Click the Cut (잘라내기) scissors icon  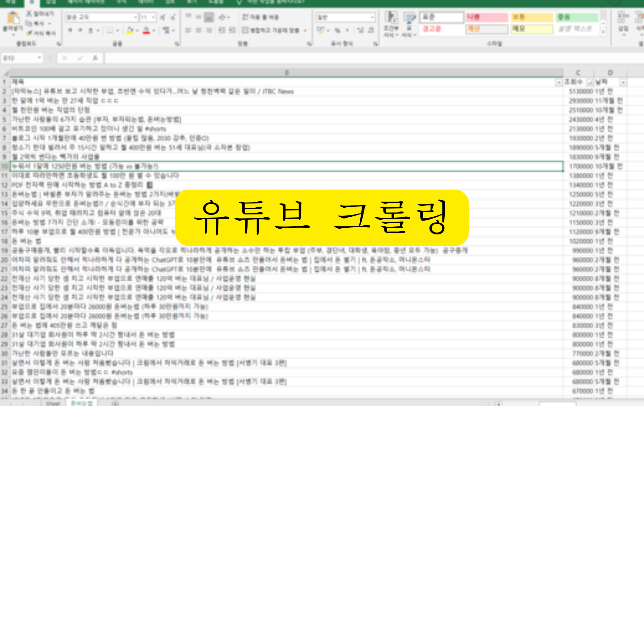29,14
